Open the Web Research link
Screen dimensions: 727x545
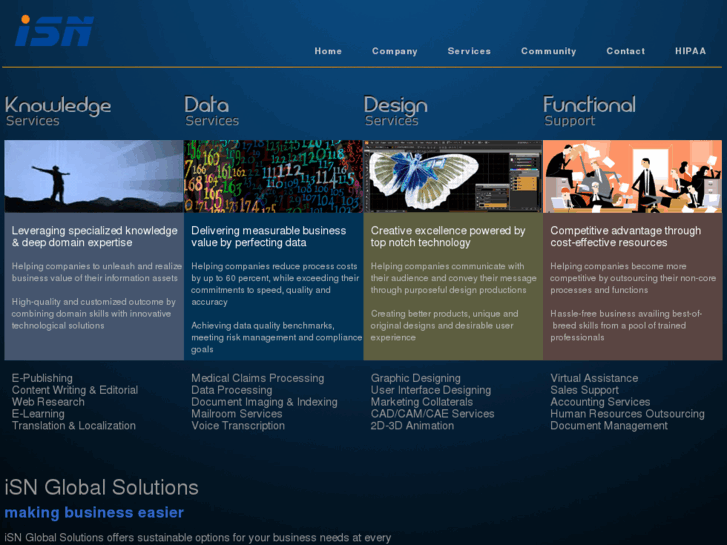48,402
